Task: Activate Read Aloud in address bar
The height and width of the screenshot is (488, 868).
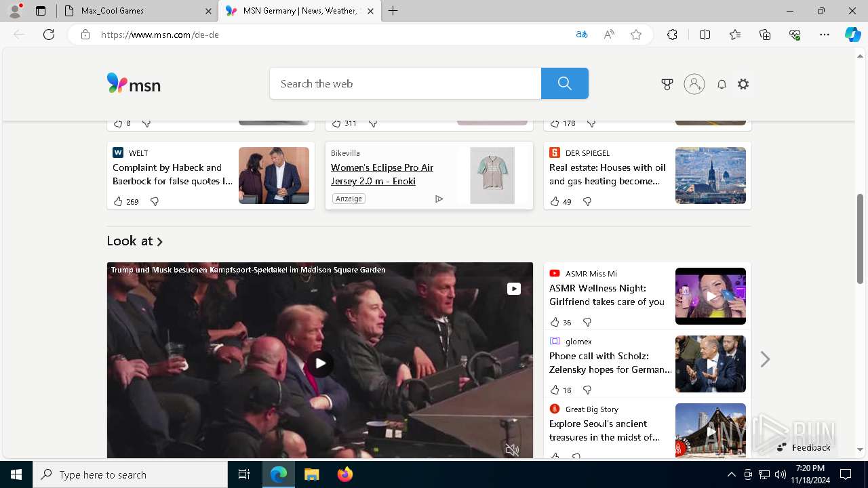Action: pyautogui.click(x=609, y=35)
